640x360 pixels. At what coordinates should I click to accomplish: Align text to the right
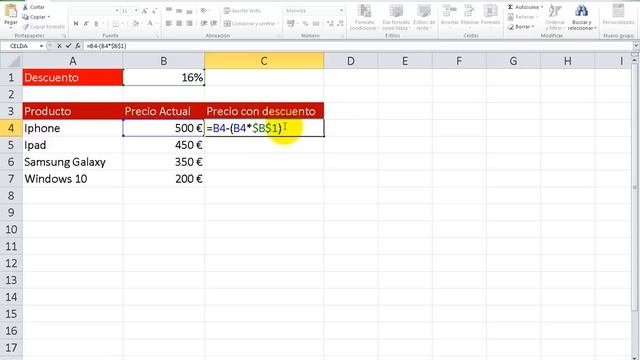(189, 24)
